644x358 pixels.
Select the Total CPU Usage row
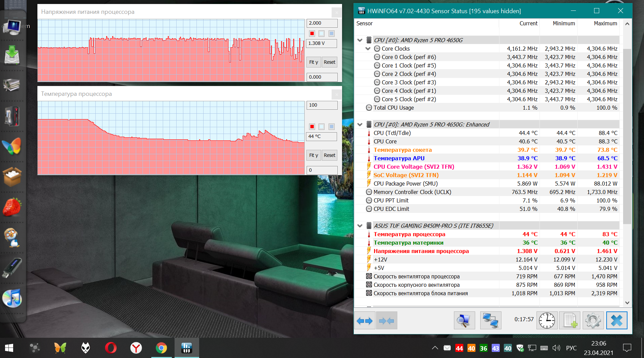487,108
